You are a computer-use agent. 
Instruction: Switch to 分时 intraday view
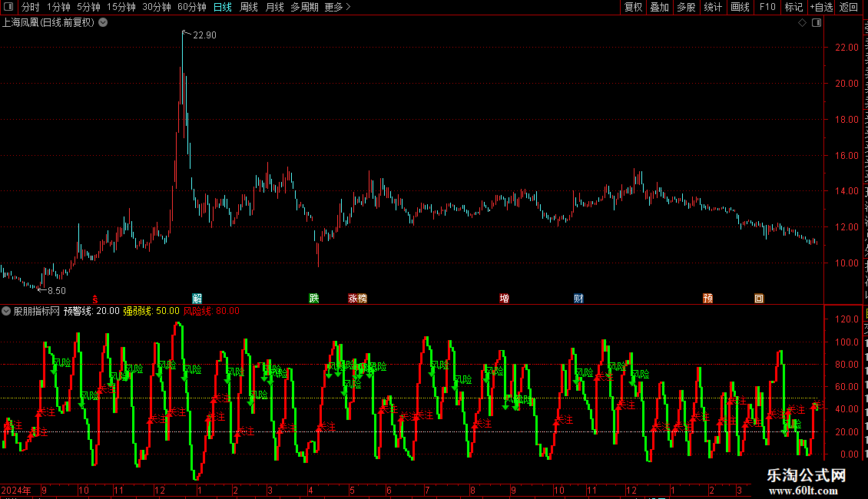coord(31,7)
